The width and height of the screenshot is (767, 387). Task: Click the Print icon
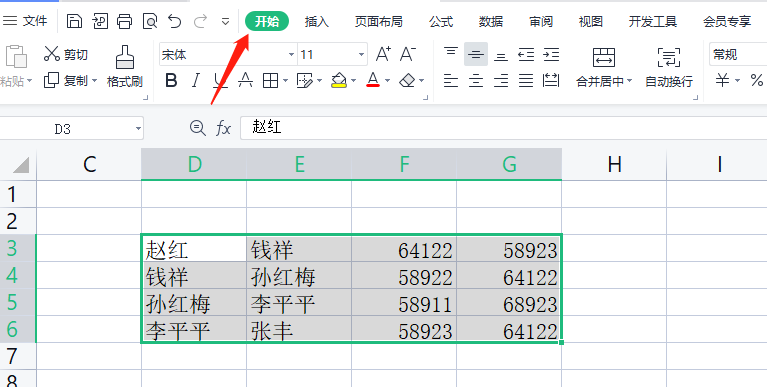click(124, 21)
